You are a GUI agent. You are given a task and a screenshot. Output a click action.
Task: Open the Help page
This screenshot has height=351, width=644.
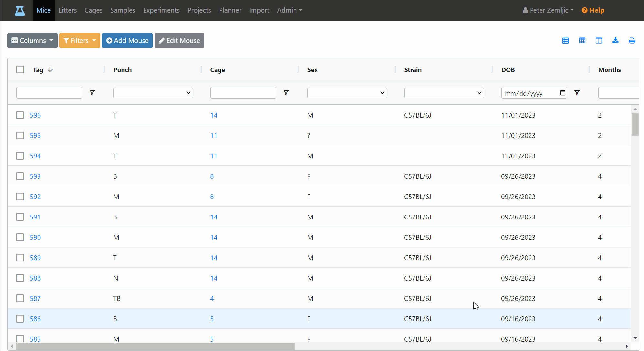point(593,10)
